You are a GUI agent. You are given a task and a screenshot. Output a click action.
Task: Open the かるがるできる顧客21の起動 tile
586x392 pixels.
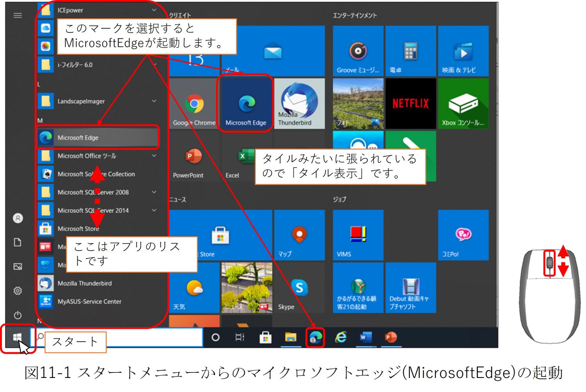[x=358, y=288]
